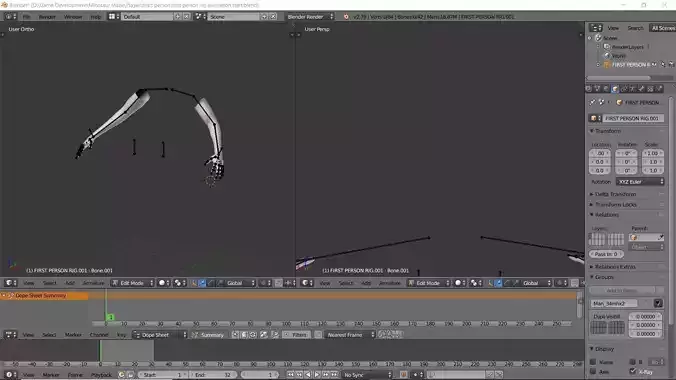Open the Window menu

72,17
